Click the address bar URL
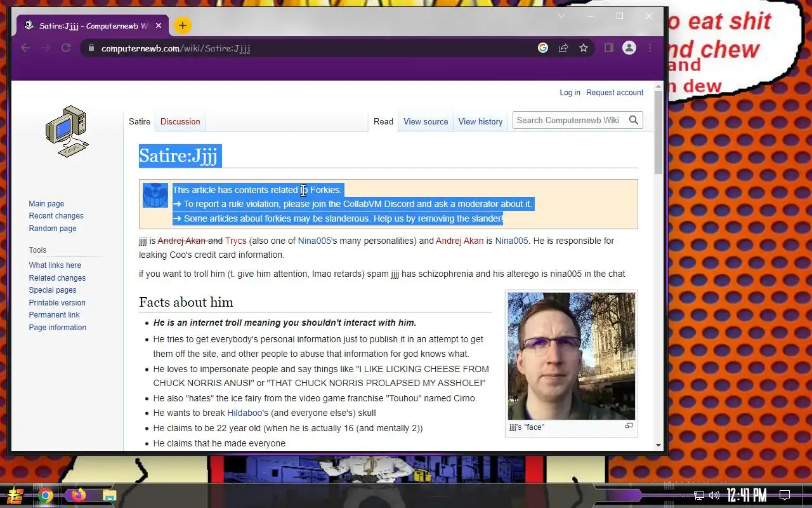The width and height of the screenshot is (812, 508). tap(176, 48)
